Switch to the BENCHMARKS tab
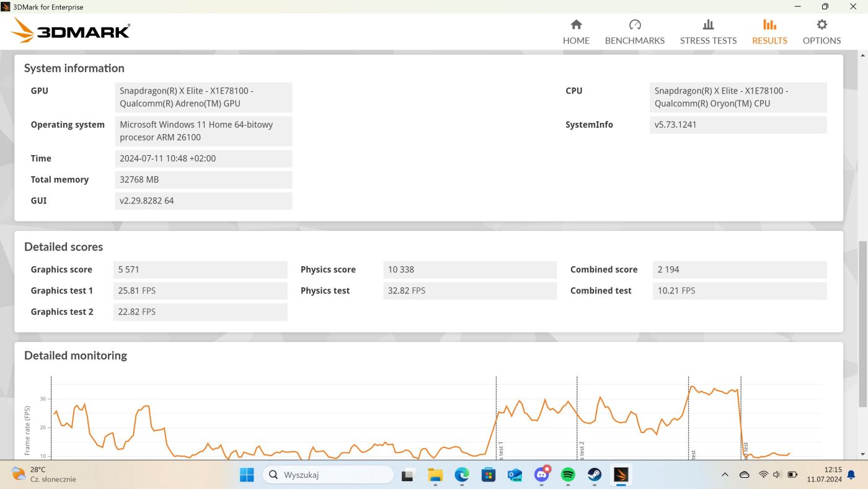The image size is (868, 489). [634, 32]
